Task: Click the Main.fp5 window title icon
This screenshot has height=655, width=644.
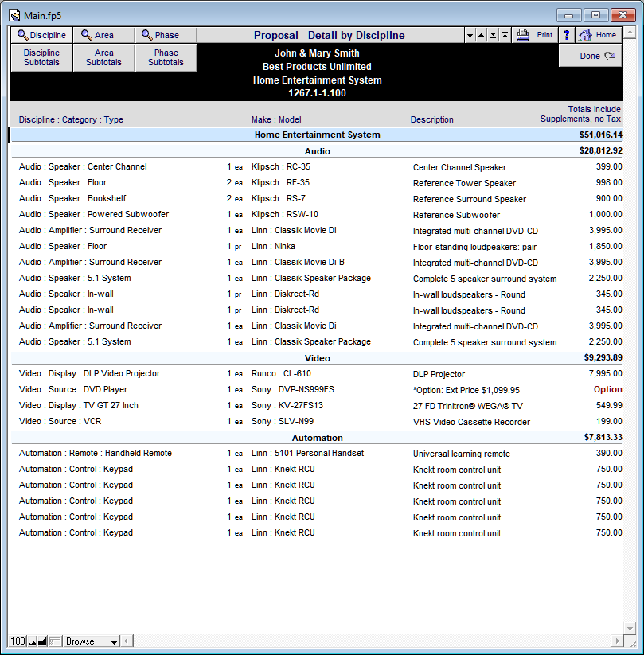Action: pyautogui.click(x=15, y=15)
